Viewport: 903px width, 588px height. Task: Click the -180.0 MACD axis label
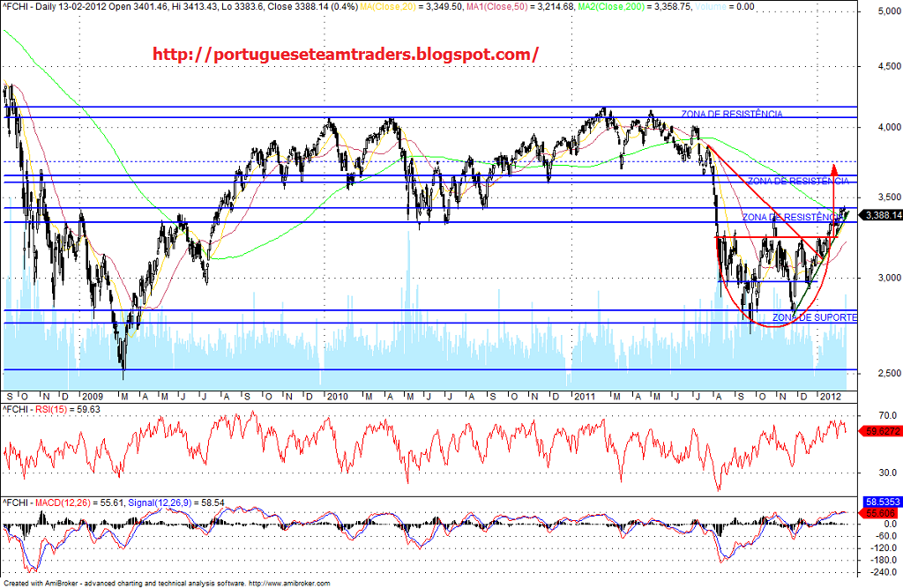[884, 559]
